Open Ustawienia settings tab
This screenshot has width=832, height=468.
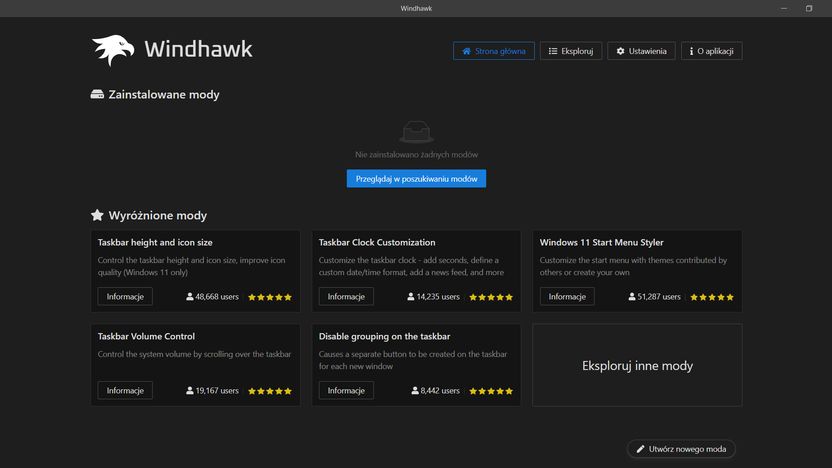641,51
